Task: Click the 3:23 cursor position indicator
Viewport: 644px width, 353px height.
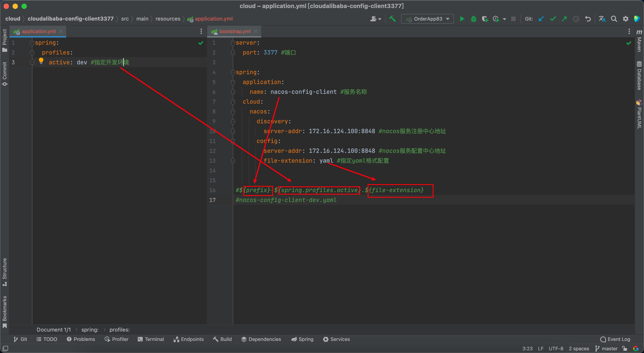Action: click(527, 349)
